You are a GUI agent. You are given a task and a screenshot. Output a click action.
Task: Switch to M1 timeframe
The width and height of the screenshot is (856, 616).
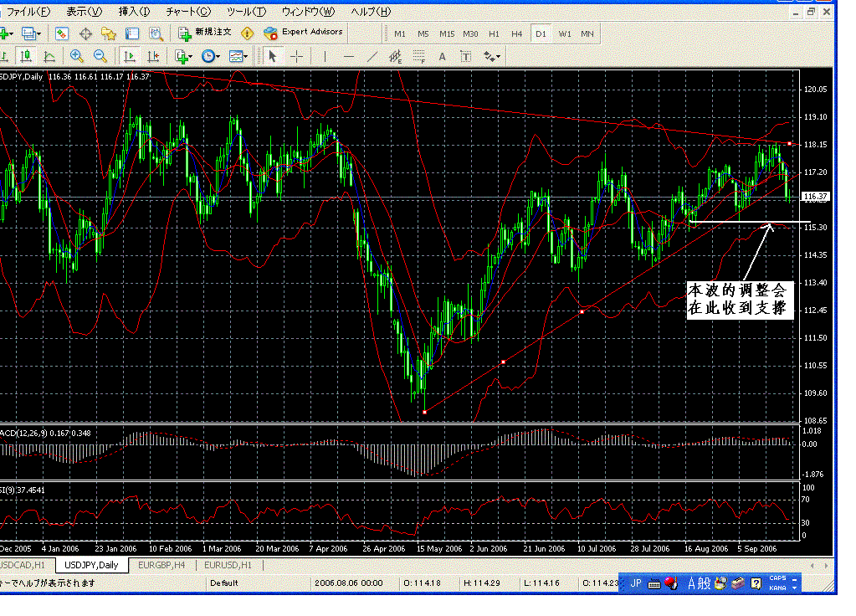click(400, 33)
